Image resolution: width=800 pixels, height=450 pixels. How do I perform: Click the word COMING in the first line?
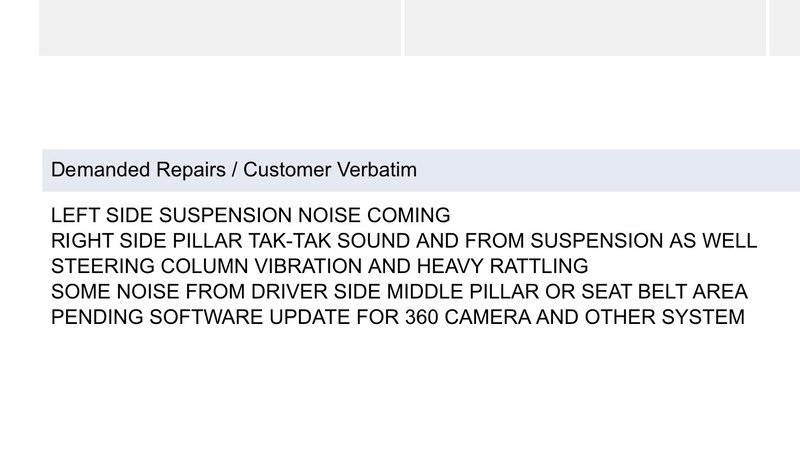409,215
